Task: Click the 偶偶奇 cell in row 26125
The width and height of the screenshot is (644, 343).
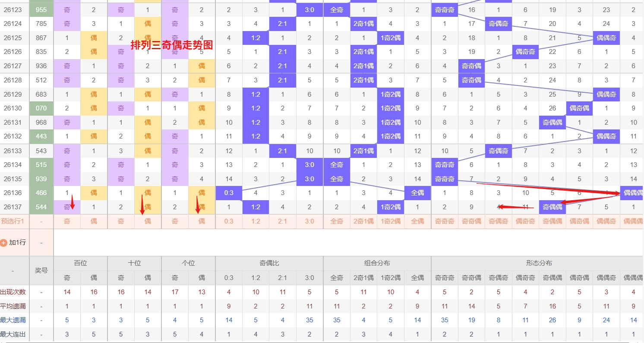Action: (606, 38)
